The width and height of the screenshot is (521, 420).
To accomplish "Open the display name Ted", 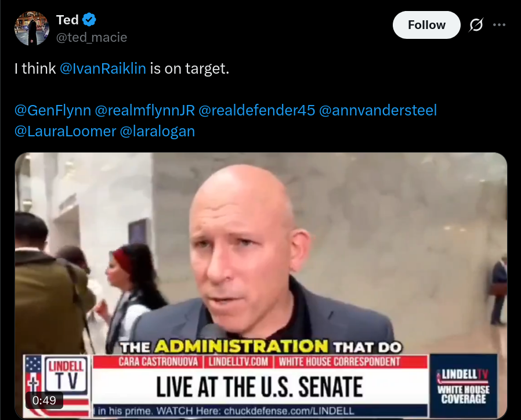I will click(67, 20).
